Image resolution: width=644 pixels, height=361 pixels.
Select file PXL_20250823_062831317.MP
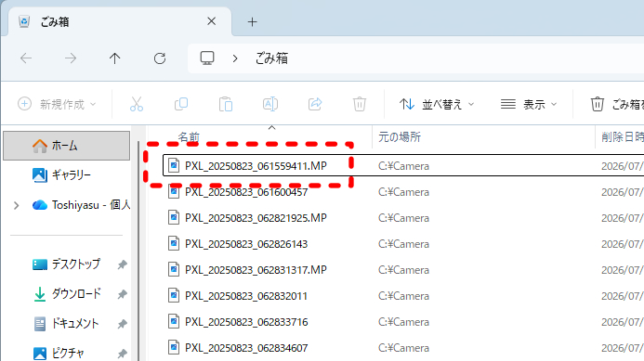click(x=256, y=270)
